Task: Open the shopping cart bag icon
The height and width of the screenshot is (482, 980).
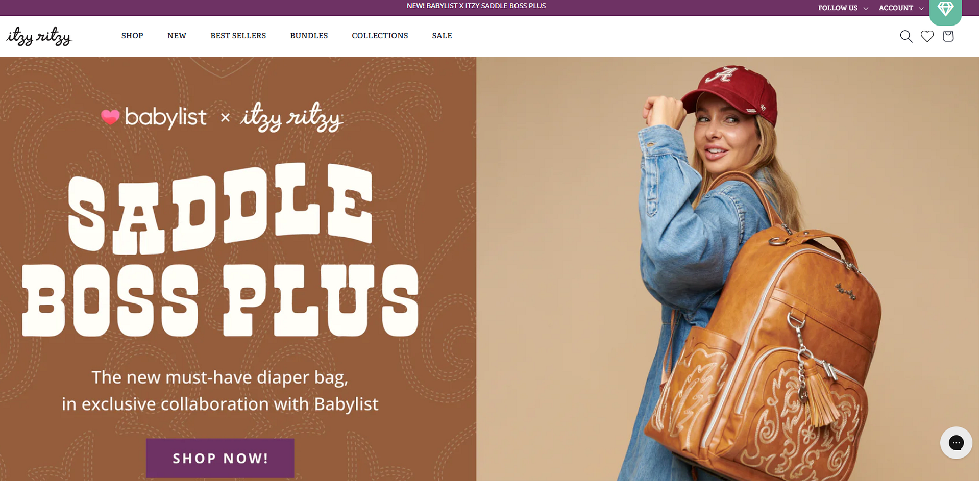Action: tap(948, 36)
